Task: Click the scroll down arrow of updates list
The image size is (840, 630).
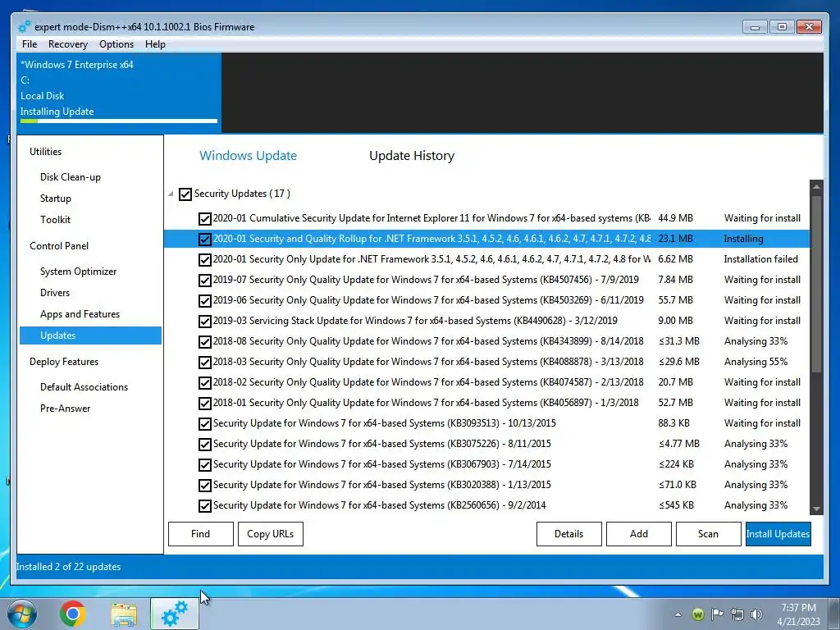Action: (x=816, y=509)
